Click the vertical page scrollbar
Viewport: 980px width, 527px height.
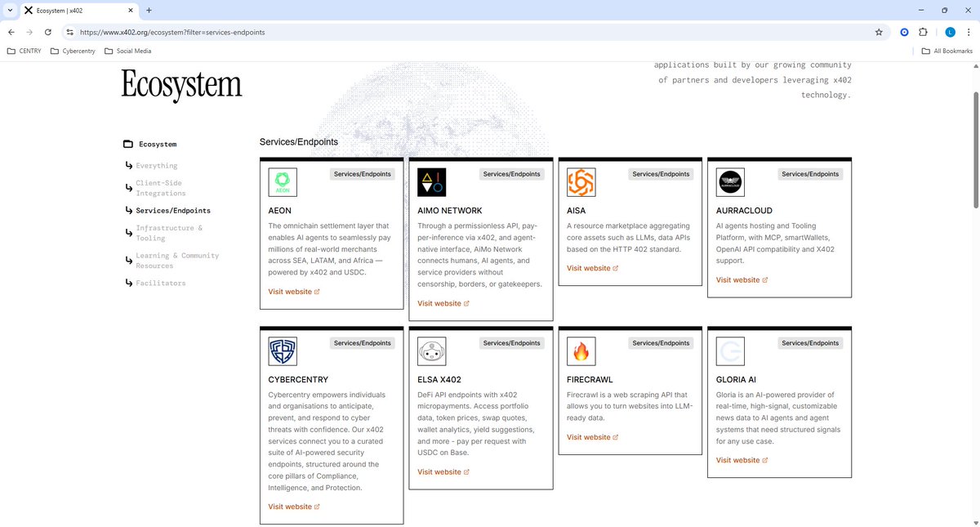click(x=975, y=151)
